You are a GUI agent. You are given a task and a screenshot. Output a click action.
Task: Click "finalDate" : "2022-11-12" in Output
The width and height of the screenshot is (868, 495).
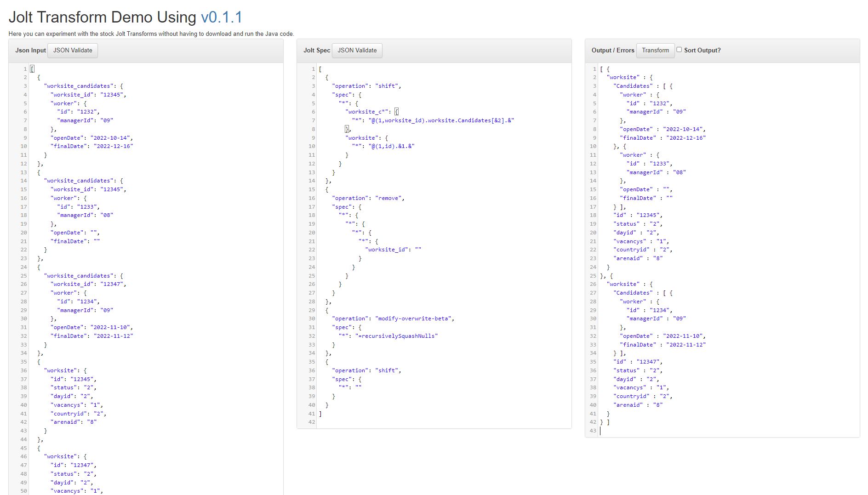662,345
